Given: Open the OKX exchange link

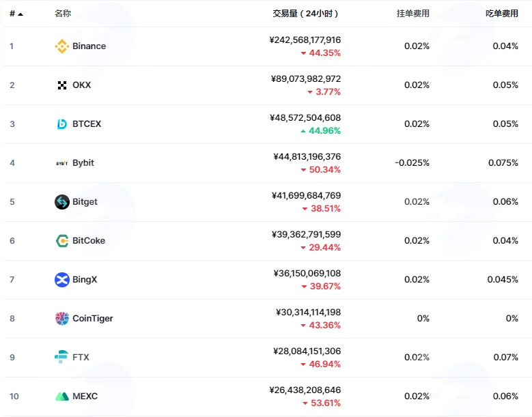Looking at the screenshot, I should click(82, 85).
